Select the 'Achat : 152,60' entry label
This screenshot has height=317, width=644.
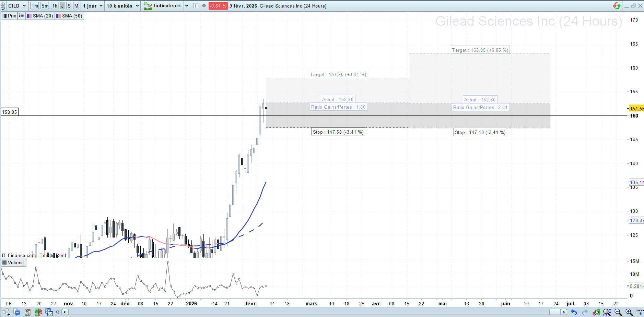(480, 100)
